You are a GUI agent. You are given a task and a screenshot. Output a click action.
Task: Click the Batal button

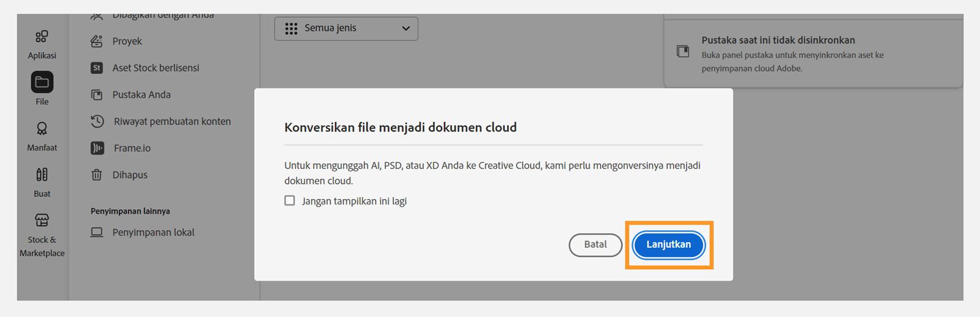click(595, 245)
